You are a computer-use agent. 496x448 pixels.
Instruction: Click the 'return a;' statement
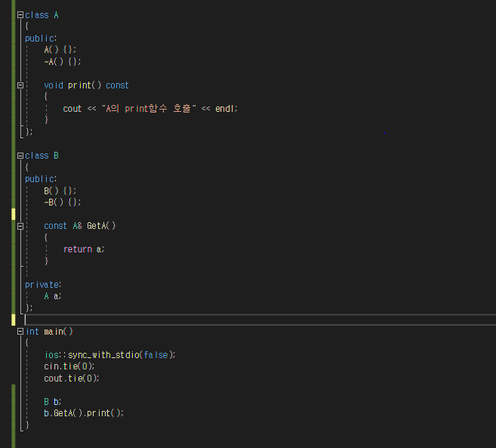(84, 249)
